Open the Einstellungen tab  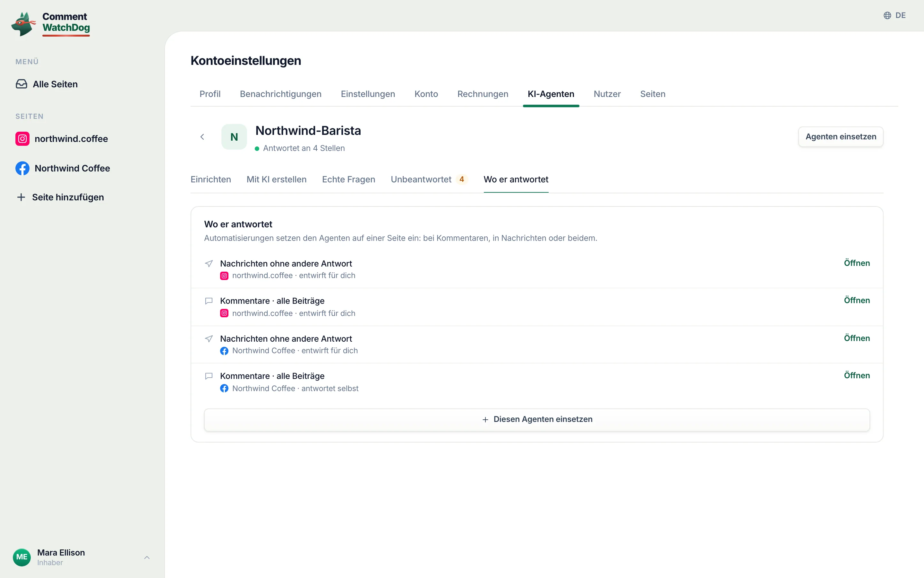pyautogui.click(x=368, y=94)
